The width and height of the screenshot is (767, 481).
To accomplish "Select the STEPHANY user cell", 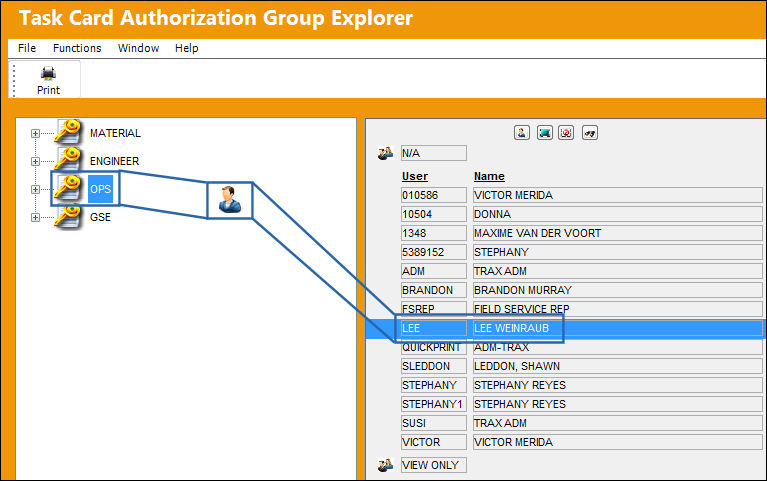I will coord(433,385).
